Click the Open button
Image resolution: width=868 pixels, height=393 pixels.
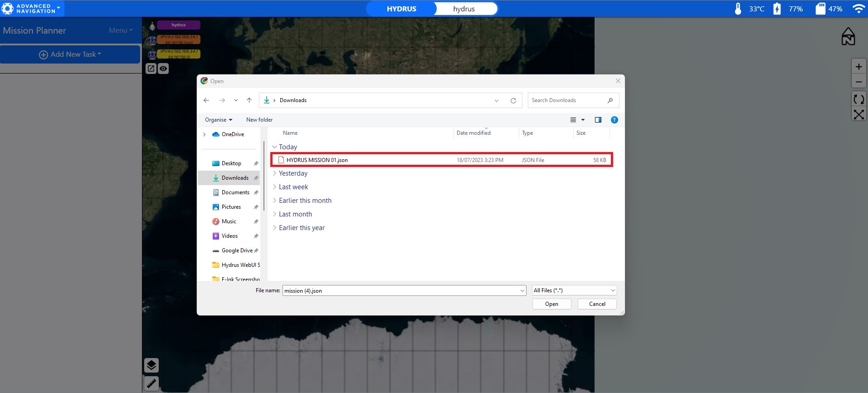click(x=551, y=304)
